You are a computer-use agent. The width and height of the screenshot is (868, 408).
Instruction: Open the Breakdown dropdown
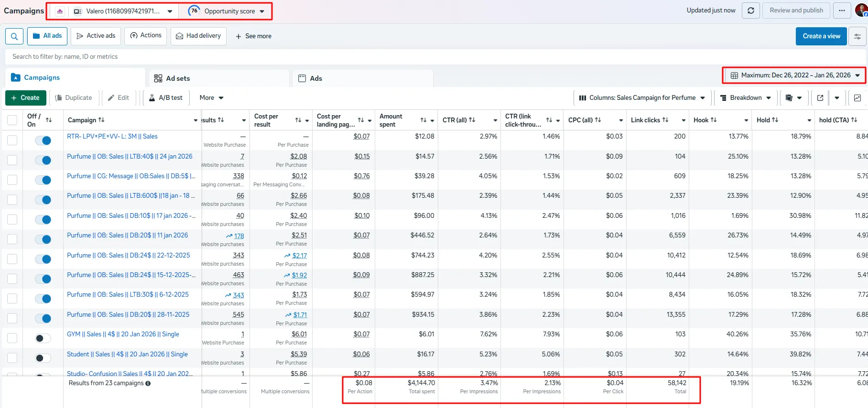[x=746, y=98]
